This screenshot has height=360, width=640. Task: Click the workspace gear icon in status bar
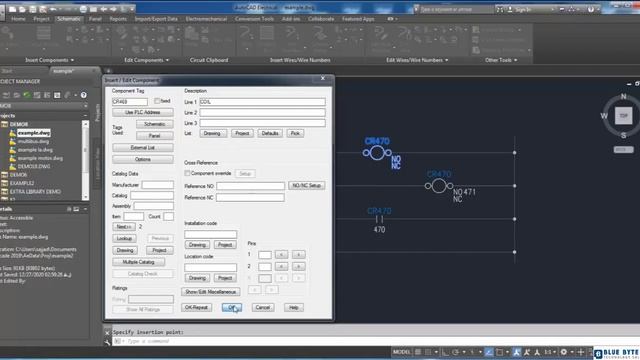coord(564,352)
